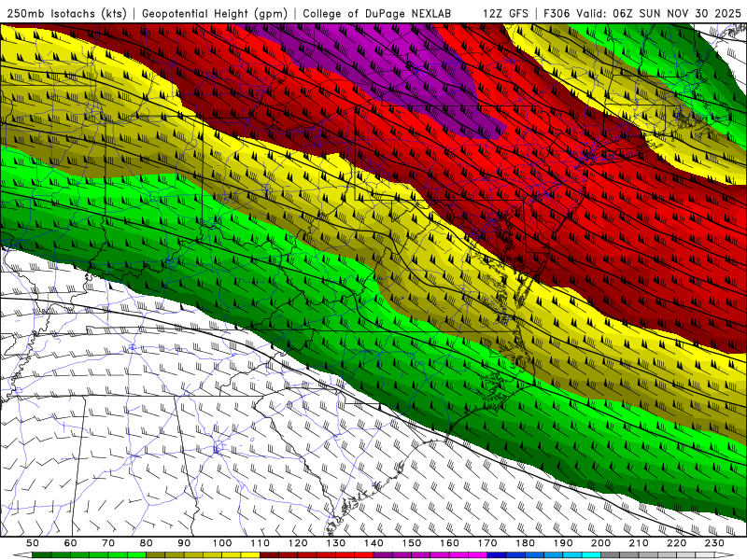Pick the gray swatch below 210 on colorbar
This screenshot has height=560, width=747.
click(x=629, y=555)
